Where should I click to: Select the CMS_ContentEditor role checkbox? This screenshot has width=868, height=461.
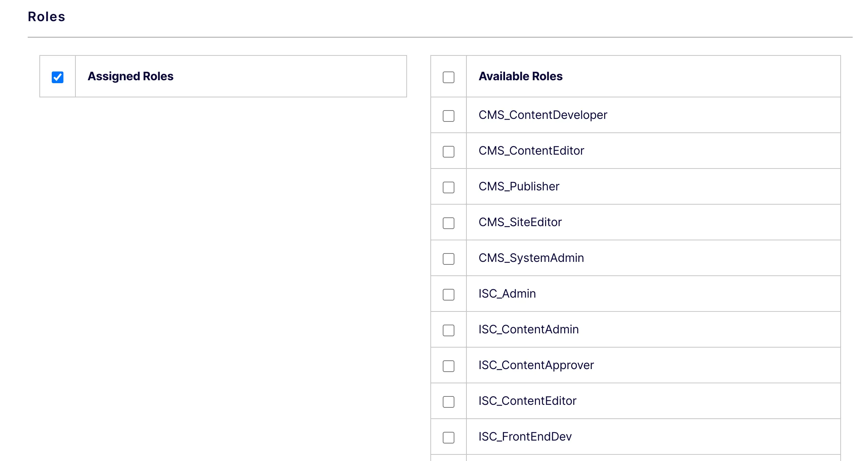[449, 151]
